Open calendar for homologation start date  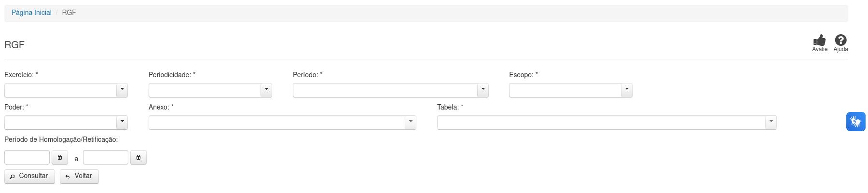(60, 158)
